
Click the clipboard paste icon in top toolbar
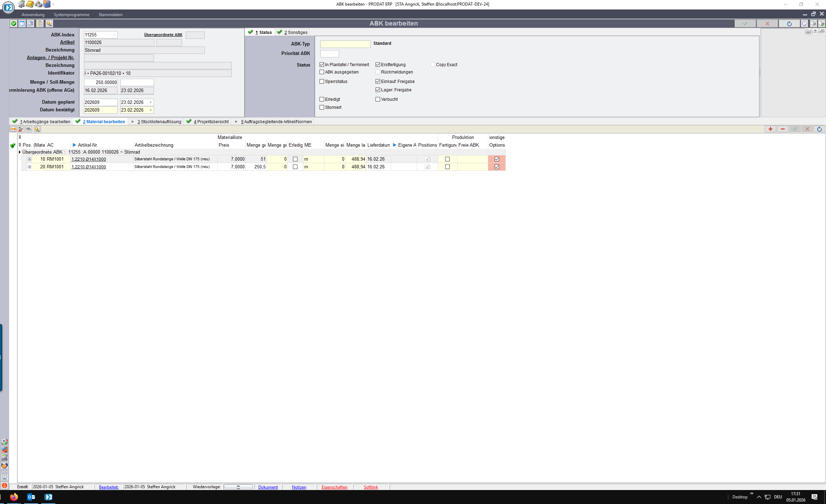(40, 23)
